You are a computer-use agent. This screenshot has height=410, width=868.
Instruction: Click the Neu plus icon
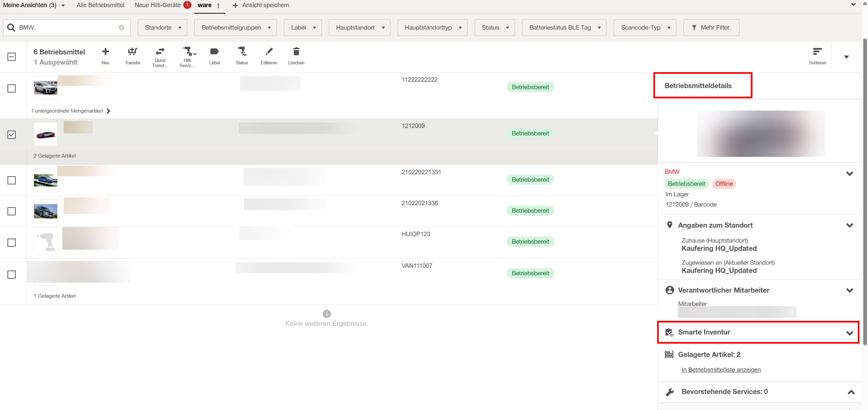point(106,52)
